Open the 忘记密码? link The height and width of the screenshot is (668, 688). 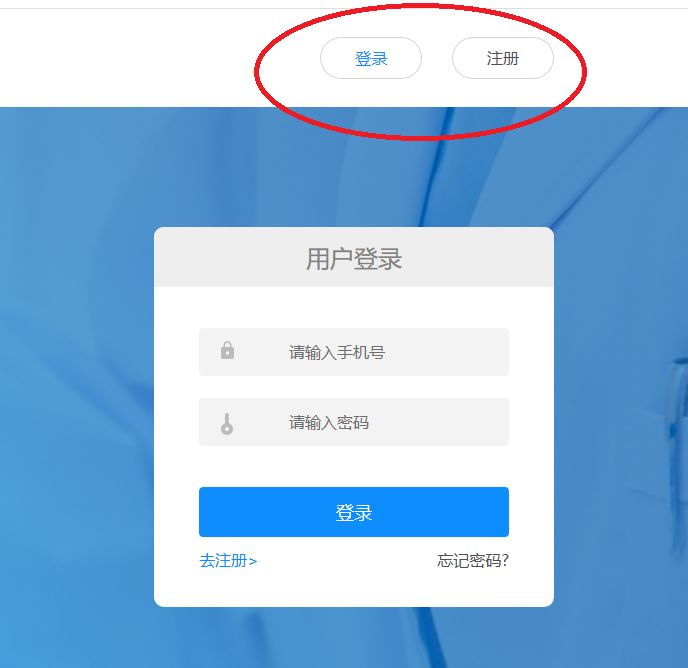point(473,560)
